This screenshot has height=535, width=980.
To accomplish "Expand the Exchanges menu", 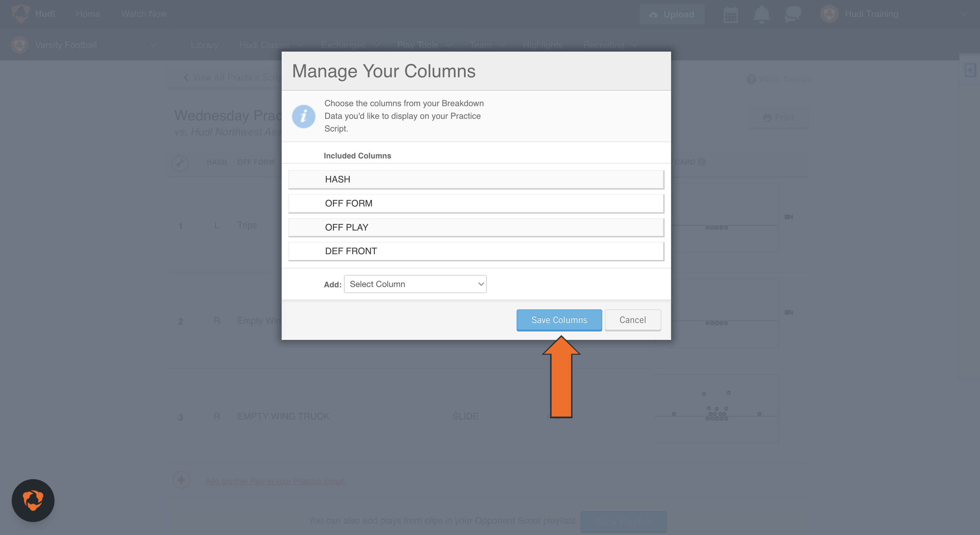I will click(x=350, y=45).
